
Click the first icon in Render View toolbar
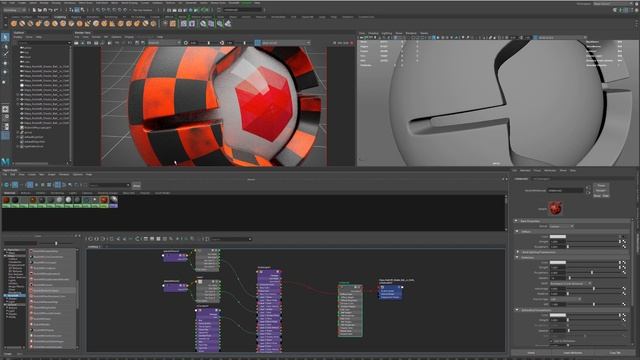click(x=76, y=43)
